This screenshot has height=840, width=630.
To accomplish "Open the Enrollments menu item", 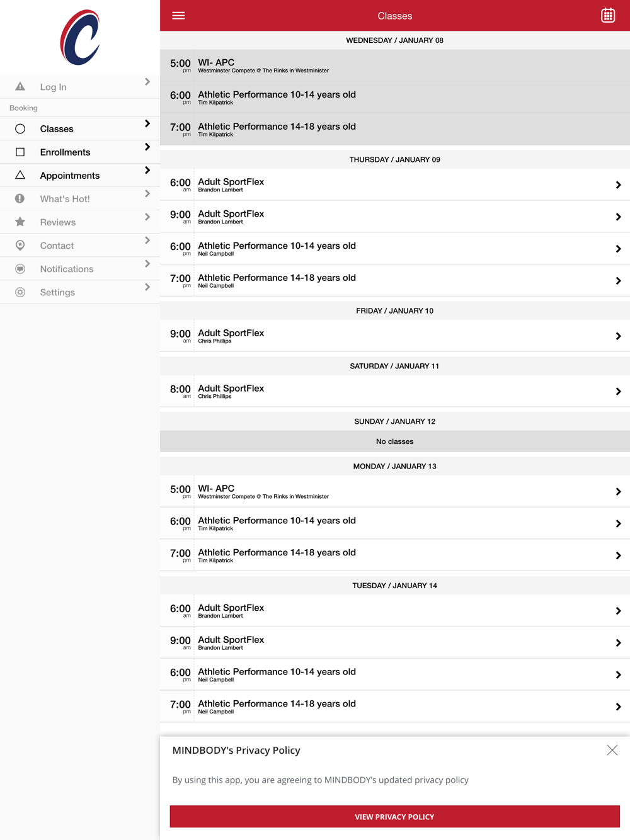I will click(x=65, y=152).
